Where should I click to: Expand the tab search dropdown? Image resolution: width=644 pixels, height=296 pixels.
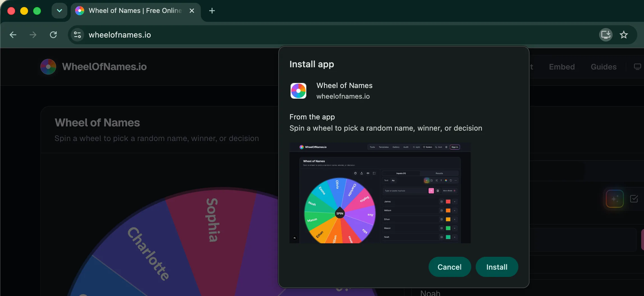(59, 11)
